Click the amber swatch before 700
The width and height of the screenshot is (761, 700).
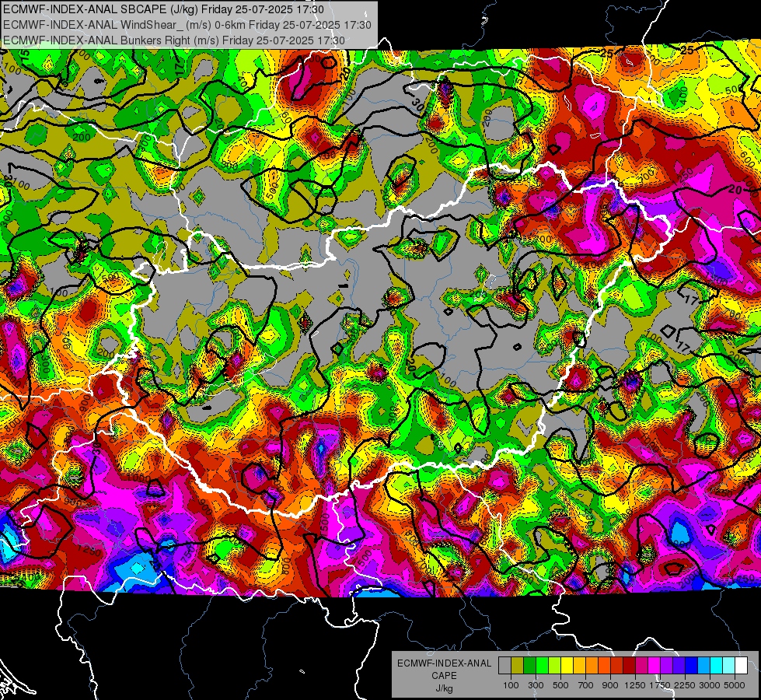(x=579, y=666)
